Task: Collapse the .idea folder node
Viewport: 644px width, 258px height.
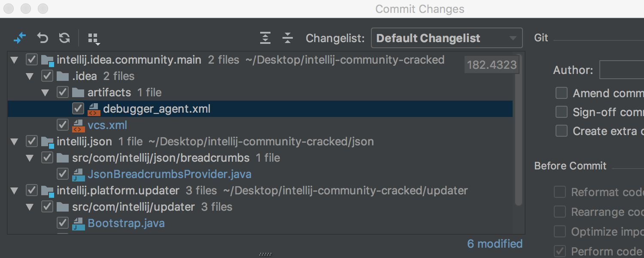Action: click(x=30, y=77)
